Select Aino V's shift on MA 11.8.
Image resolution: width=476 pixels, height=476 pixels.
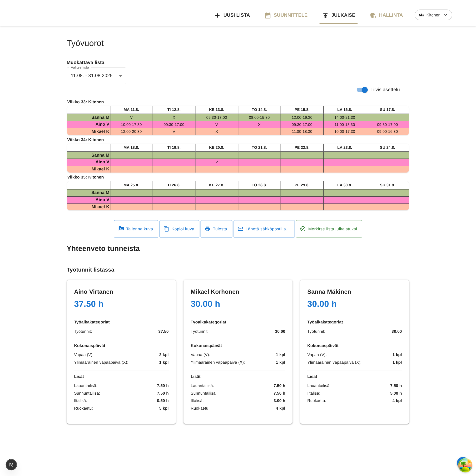(131, 125)
